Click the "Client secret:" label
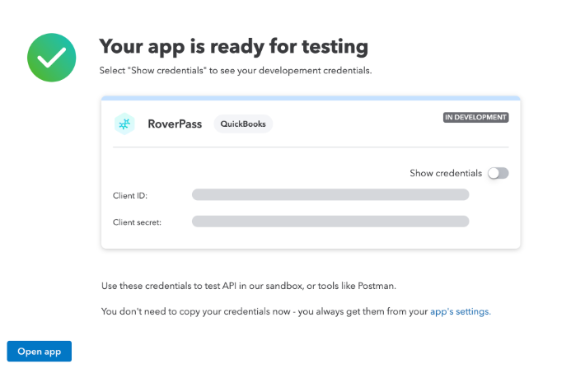This screenshot has height=392, width=571. [x=137, y=222]
